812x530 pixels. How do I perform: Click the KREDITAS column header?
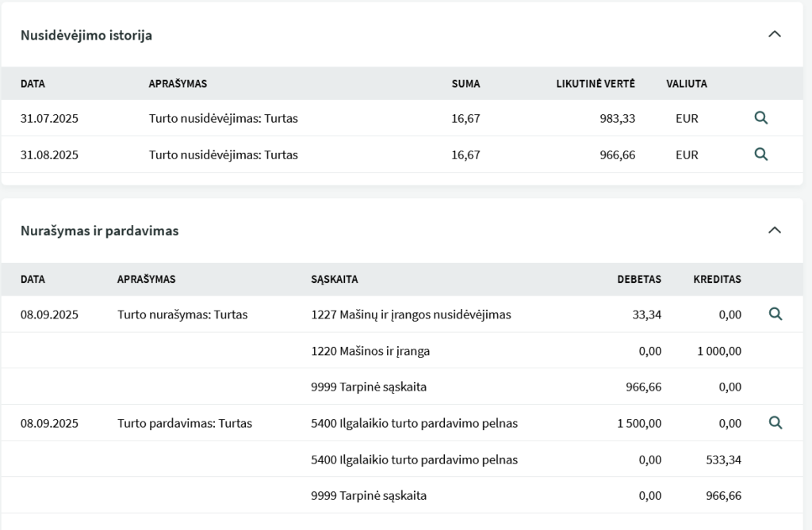pos(717,280)
